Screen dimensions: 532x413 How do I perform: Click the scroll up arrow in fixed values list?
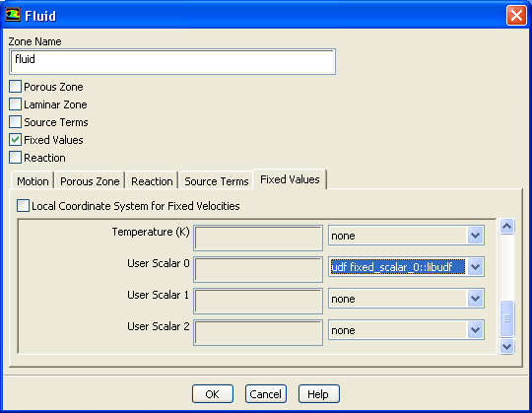507,227
